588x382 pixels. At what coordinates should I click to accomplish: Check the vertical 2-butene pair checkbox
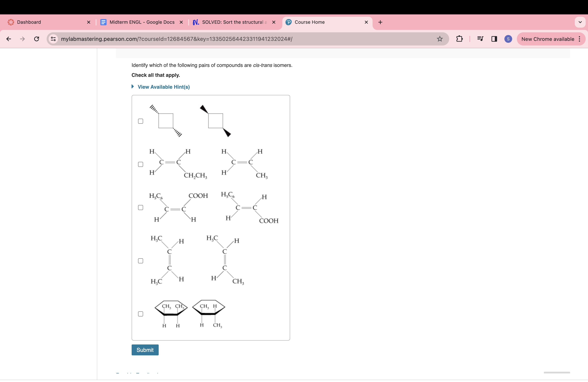[x=141, y=261]
